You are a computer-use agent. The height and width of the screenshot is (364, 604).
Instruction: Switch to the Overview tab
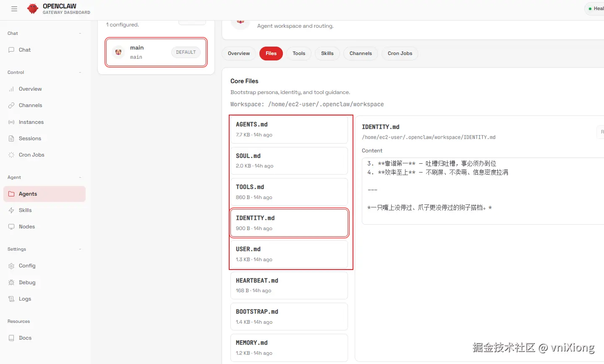pos(239,53)
